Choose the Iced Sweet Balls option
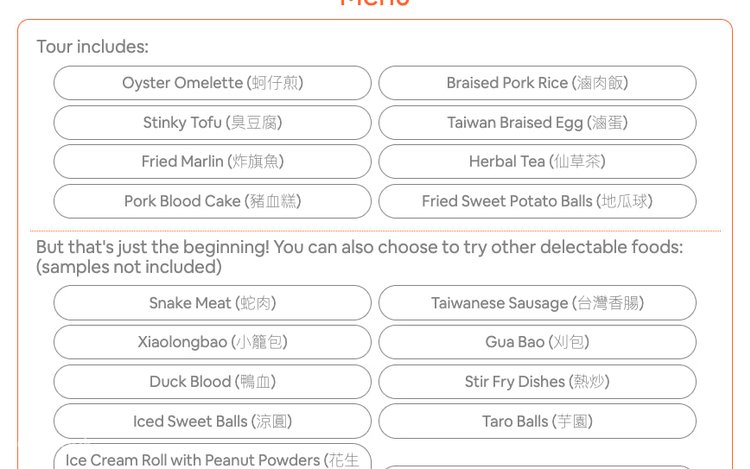750x469 pixels. click(212, 421)
